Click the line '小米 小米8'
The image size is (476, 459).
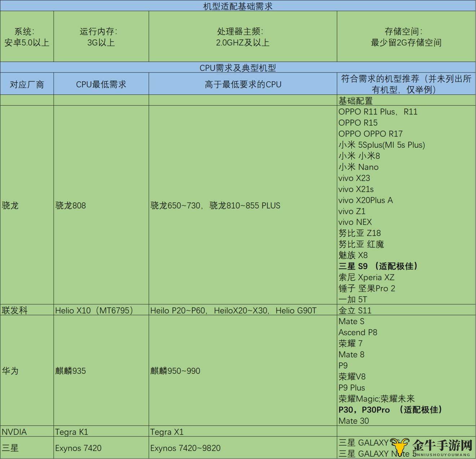tap(359, 156)
